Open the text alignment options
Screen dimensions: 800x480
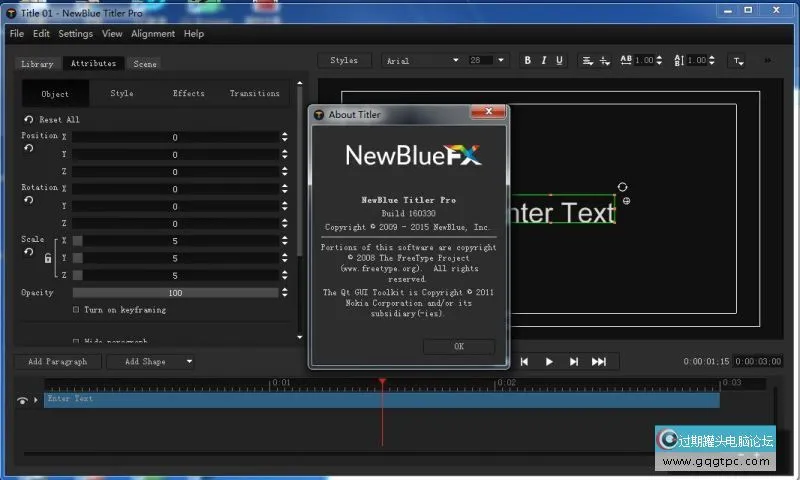pos(588,61)
